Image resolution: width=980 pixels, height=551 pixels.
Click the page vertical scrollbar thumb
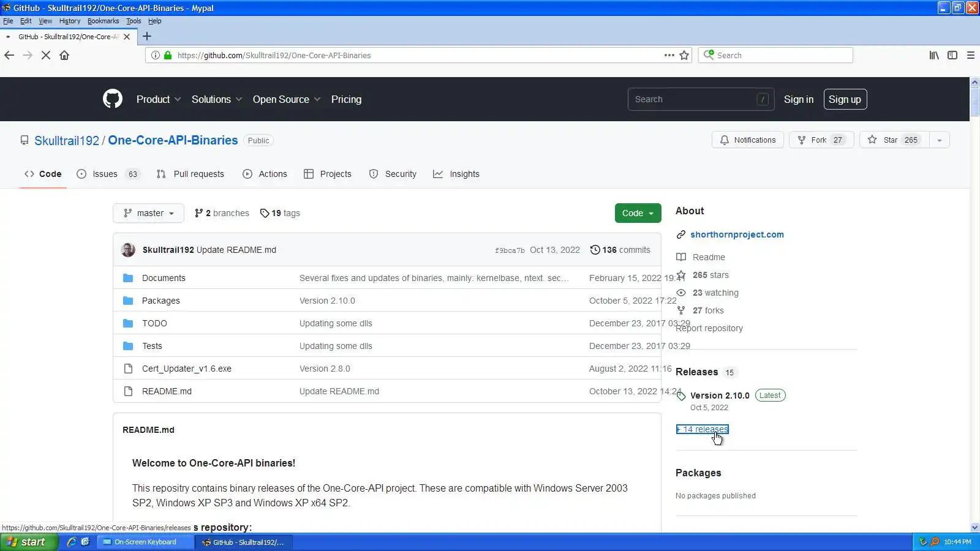pyautogui.click(x=974, y=101)
